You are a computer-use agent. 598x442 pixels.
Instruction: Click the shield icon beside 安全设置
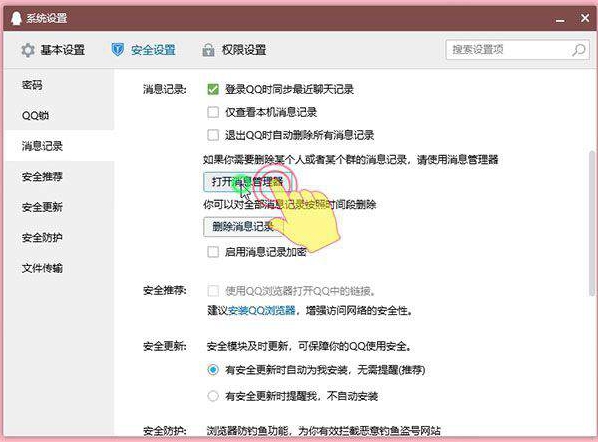(117, 49)
